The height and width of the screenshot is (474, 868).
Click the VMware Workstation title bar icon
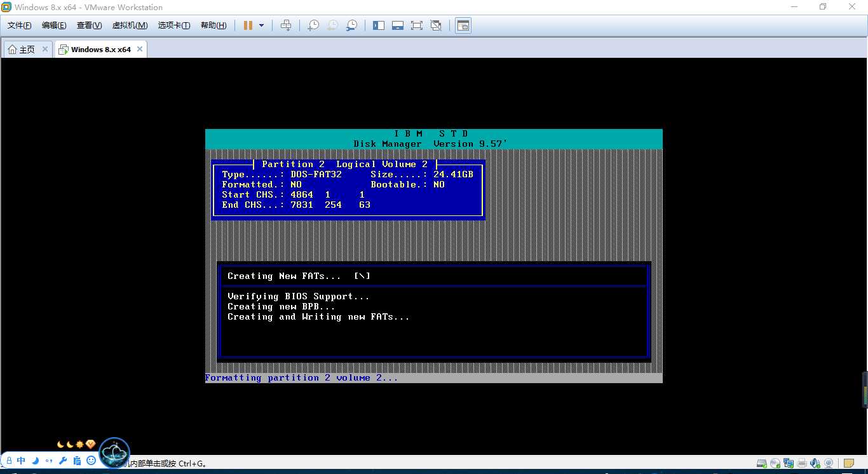(7, 7)
